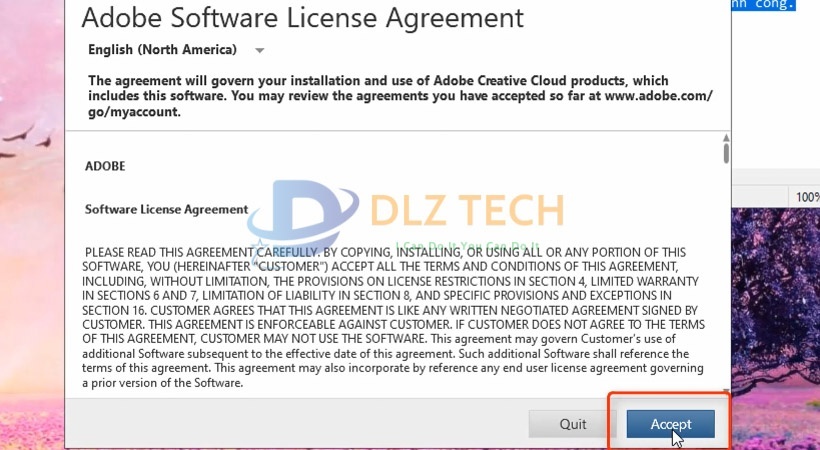Click the scrollbar down arrow of the agreement
820x450 pixels.
726,391
